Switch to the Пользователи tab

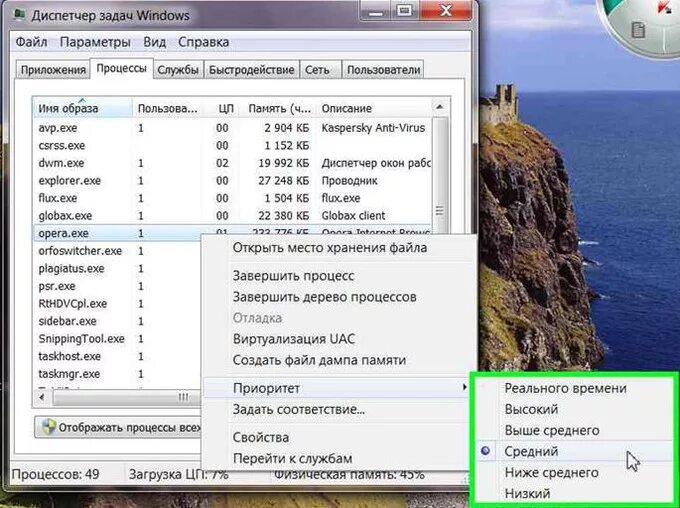pos(383,70)
